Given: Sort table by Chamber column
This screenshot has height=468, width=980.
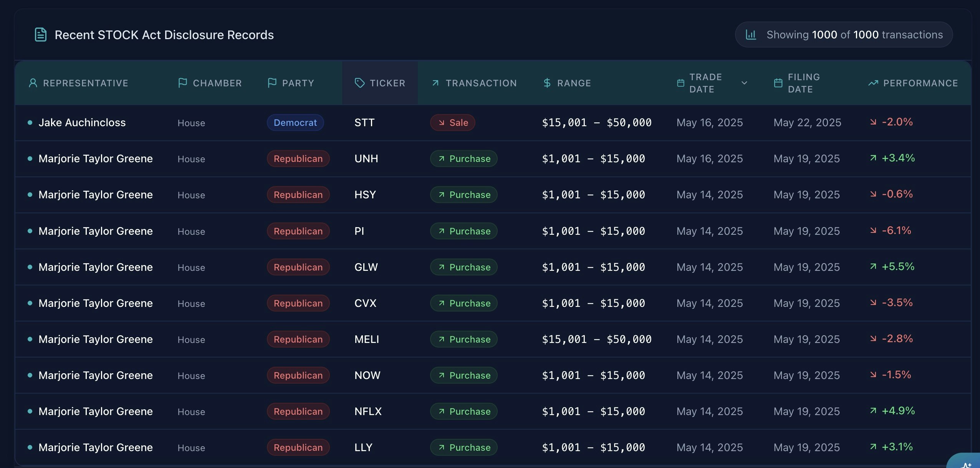Looking at the screenshot, I should [217, 83].
